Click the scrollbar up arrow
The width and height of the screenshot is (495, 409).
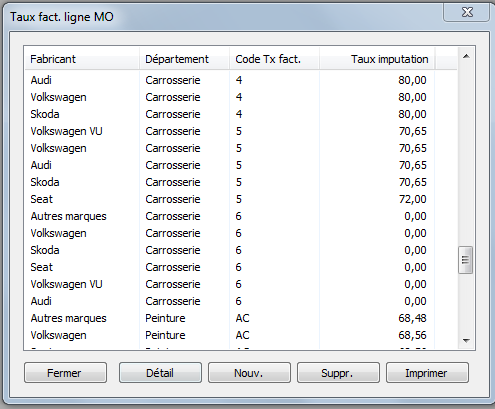466,56
